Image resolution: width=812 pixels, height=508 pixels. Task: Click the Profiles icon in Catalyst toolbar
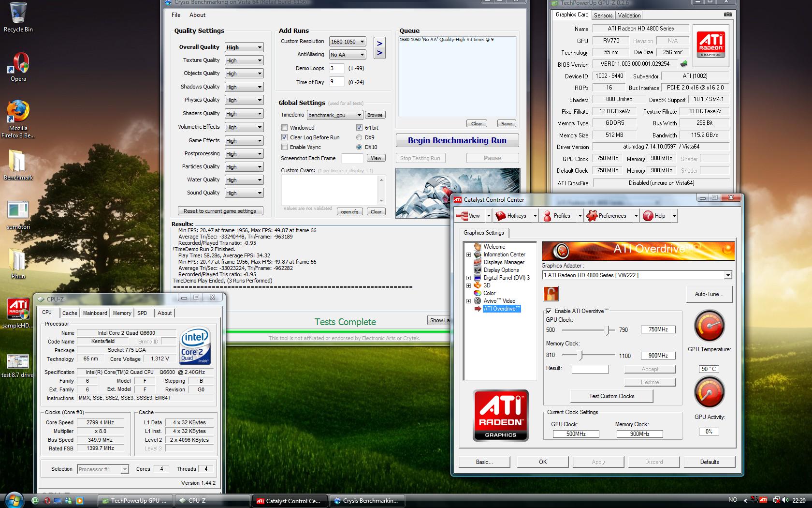pos(547,216)
